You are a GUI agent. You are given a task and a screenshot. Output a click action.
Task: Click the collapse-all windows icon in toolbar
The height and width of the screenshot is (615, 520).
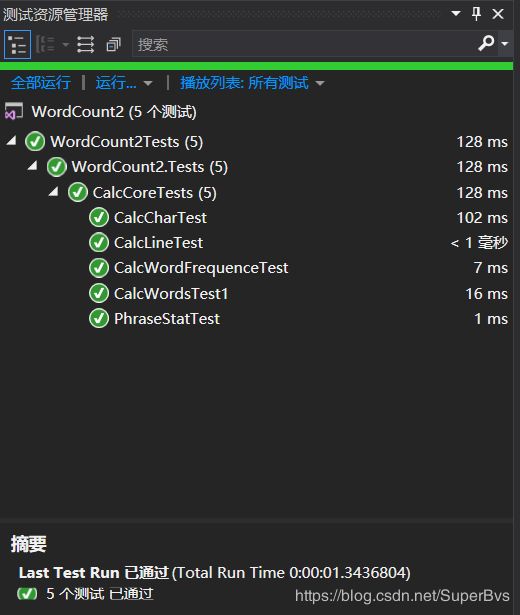coord(114,45)
